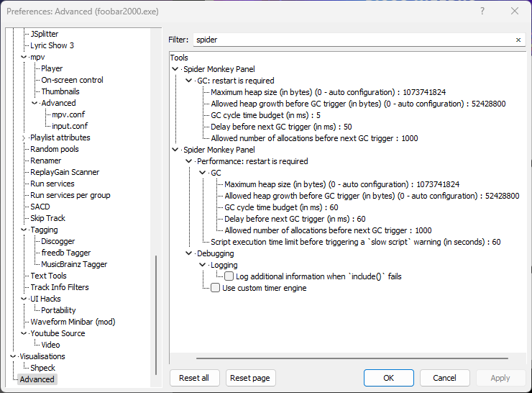Select first 'Maximum heap size' setting under GC: restart
The image size is (532, 393).
click(x=328, y=92)
